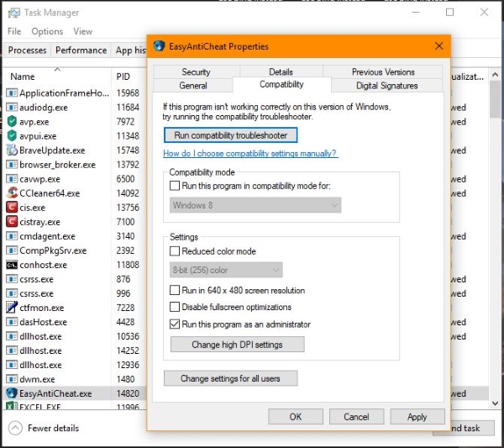
Task: Uncheck Run this program as an administrator
Action: (x=175, y=324)
